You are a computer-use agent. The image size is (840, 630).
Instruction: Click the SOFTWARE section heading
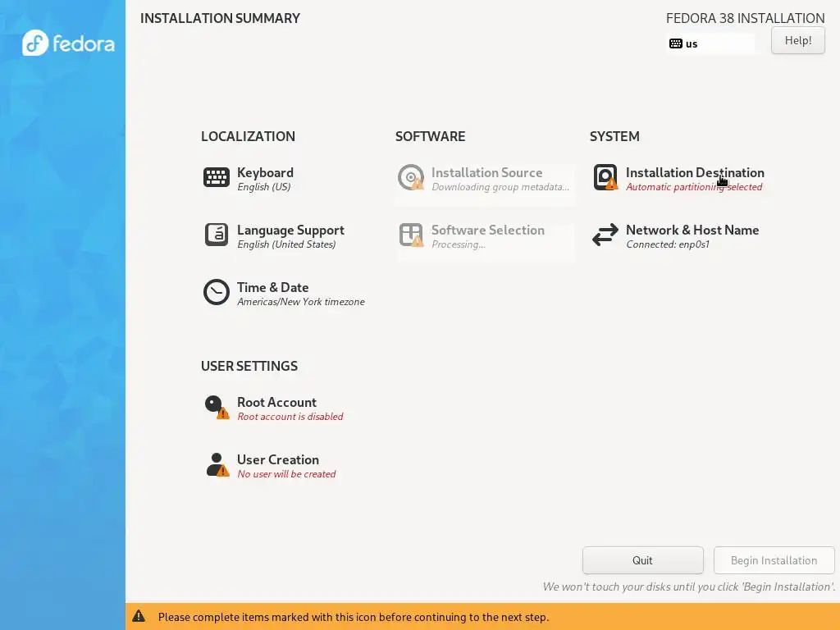[x=430, y=136]
